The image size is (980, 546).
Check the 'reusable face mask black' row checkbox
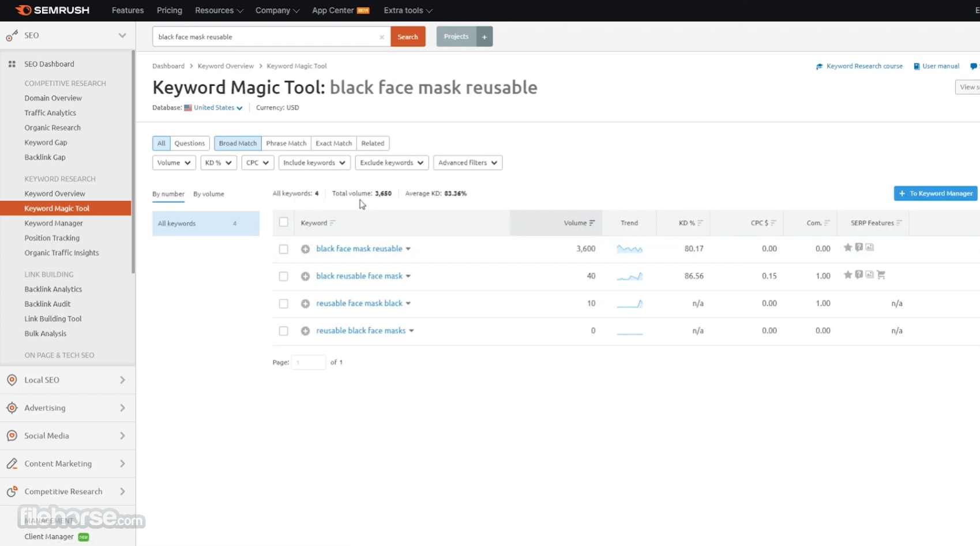tap(283, 303)
